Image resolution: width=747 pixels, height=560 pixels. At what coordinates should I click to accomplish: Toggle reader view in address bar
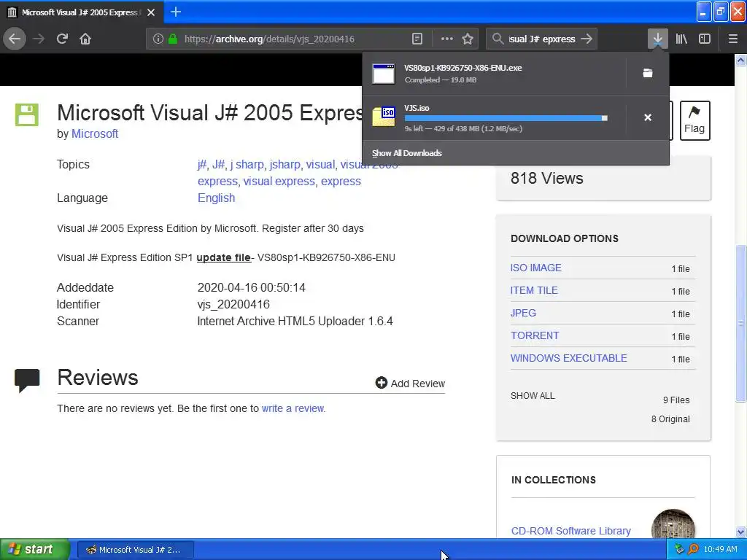pos(417,39)
